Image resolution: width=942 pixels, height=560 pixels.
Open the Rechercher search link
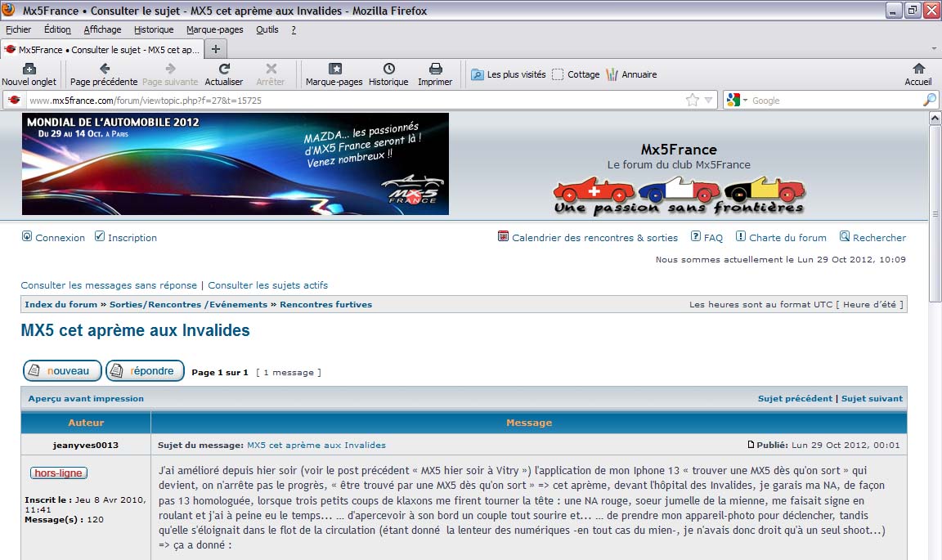[x=880, y=238]
